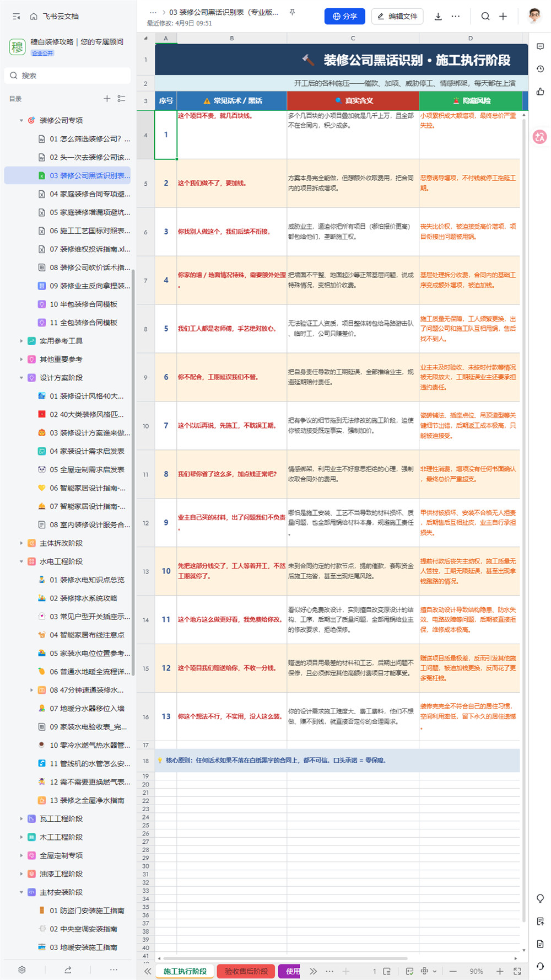Open the document info icon in right rail
Screen dimensions: 551x980
(x=541, y=944)
